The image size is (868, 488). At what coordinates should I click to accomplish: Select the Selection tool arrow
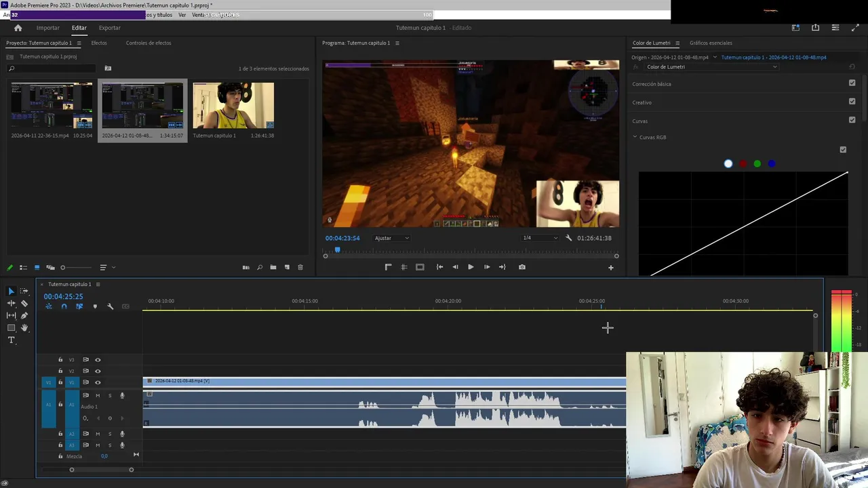tap(11, 291)
